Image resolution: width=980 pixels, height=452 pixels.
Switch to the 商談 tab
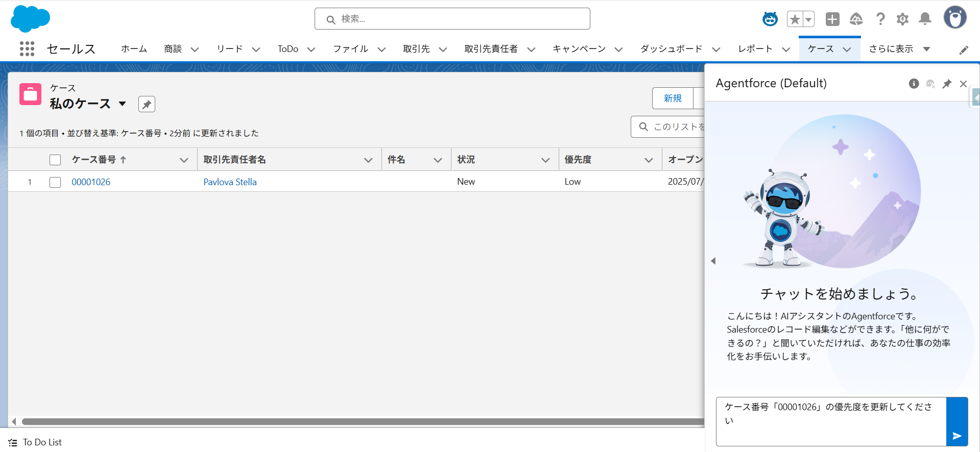pos(173,49)
